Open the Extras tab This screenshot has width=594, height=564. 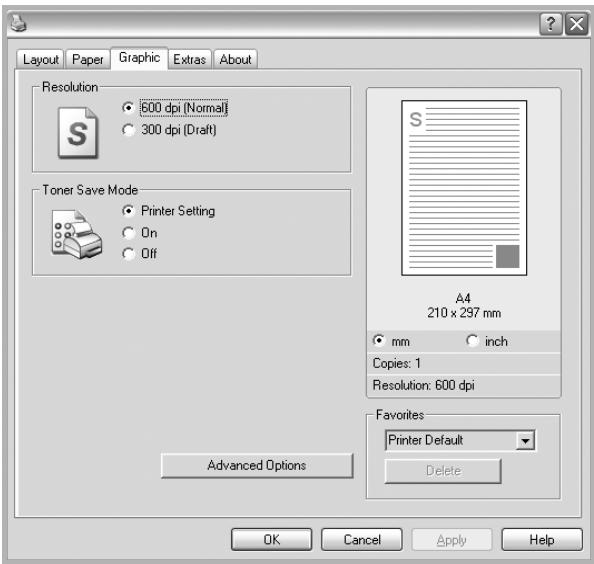click(x=189, y=59)
